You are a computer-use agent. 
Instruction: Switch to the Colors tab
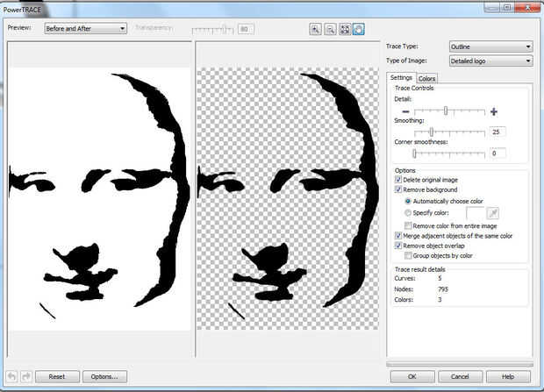[426, 79]
